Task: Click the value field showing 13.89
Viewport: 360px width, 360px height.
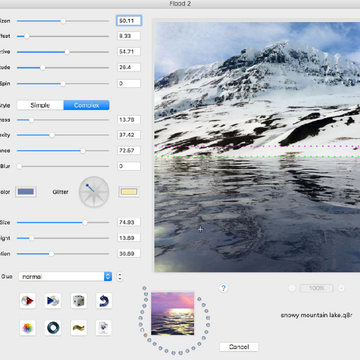Action: tap(129, 238)
